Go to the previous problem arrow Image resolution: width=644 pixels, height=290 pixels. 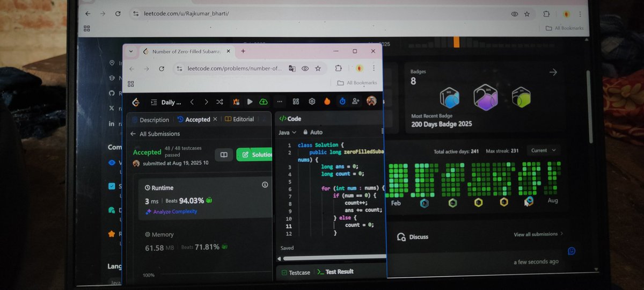click(192, 102)
